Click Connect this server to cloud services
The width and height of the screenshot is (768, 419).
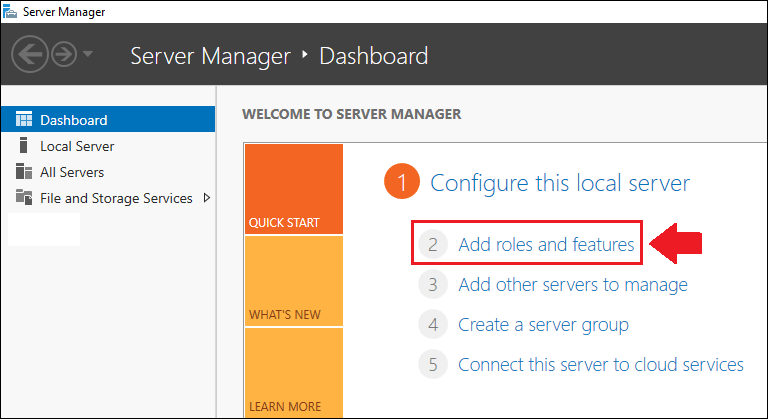click(x=600, y=365)
